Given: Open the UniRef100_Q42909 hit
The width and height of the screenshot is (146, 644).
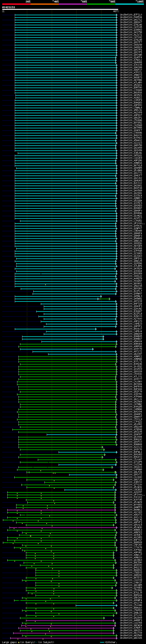Looking at the screenshot, I should (131, 618).
